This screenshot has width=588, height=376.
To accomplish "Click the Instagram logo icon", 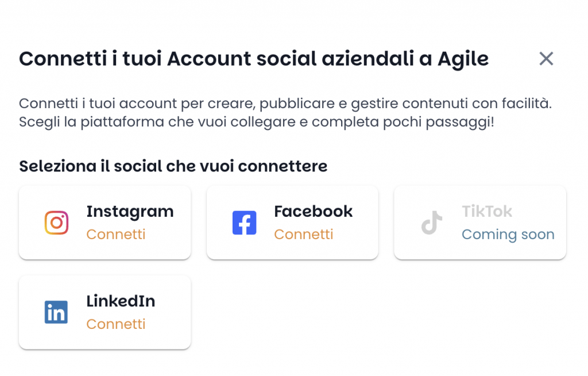I will 57,222.
